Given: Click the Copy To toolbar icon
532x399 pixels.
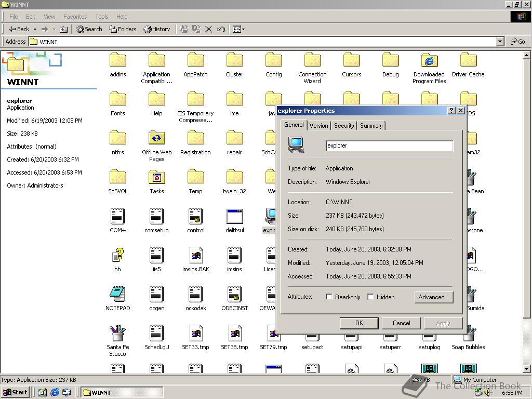Looking at the screenshot, I should pyautogui.click(x=196, y=29).
